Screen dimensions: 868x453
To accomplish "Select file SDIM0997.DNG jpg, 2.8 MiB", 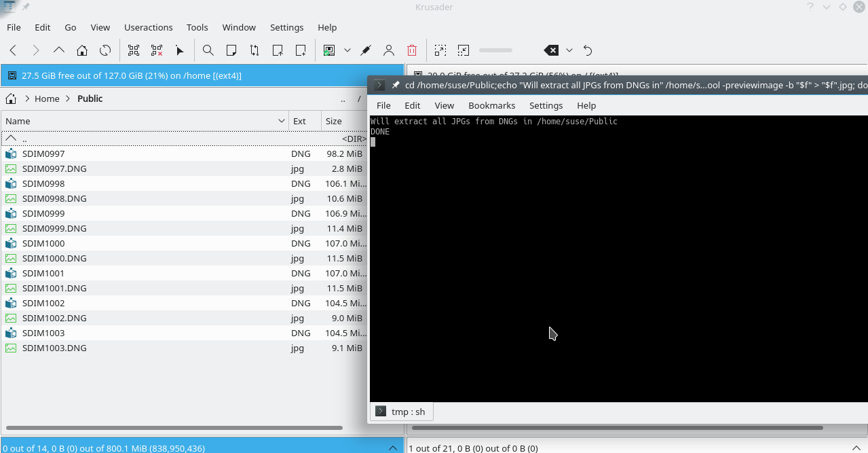I will coord(184,168).
